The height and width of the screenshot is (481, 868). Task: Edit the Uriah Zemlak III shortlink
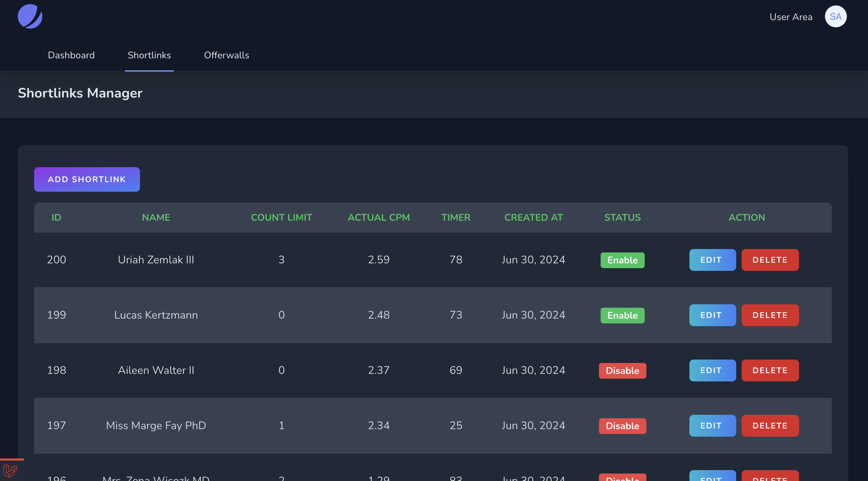712,260
